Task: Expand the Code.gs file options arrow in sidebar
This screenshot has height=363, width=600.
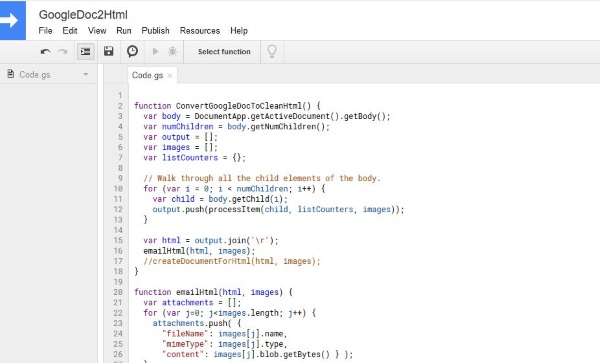Action: coord(86,74)
